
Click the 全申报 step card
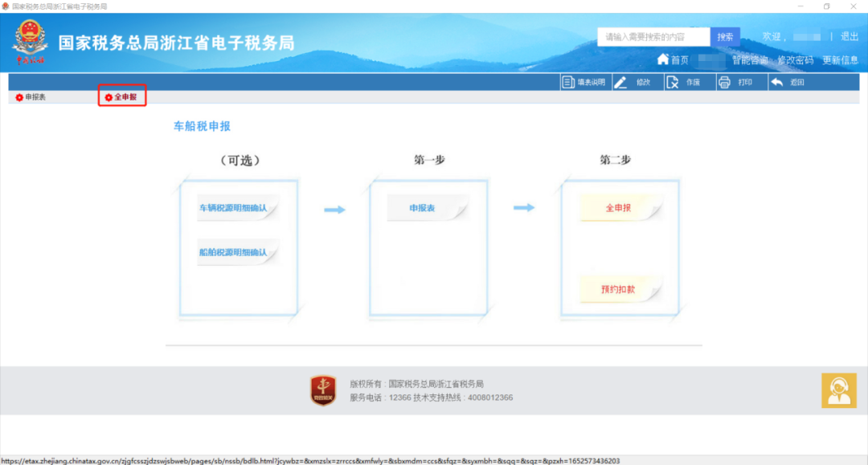(x=620, y=208)
